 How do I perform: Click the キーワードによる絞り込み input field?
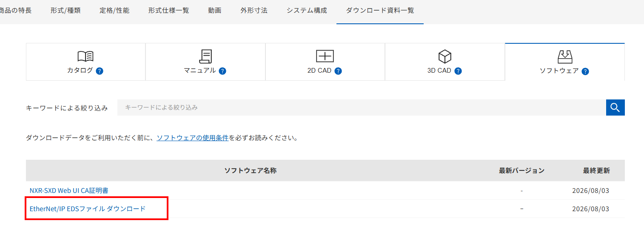362,108
